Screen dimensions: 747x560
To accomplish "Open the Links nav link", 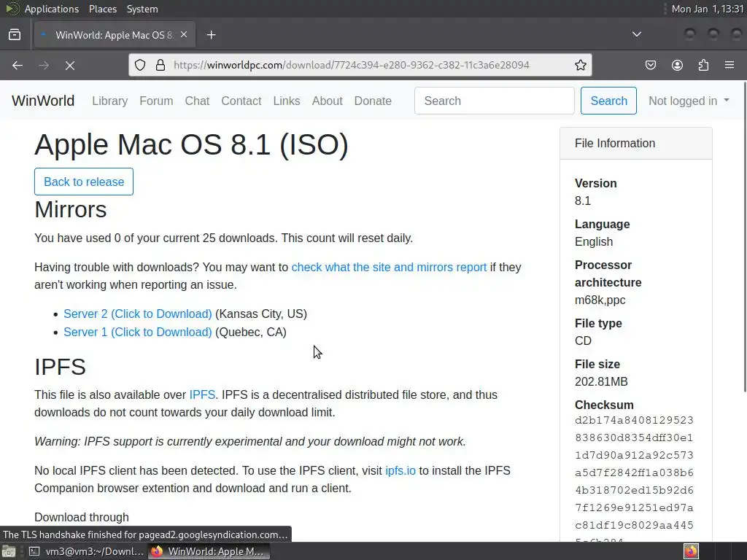I will pos(287,101).
